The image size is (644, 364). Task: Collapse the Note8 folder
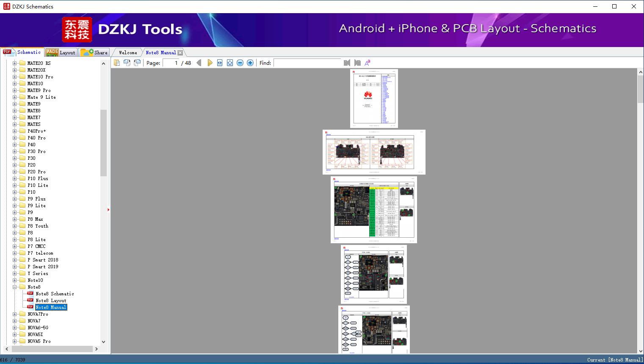tap(15, 287)
